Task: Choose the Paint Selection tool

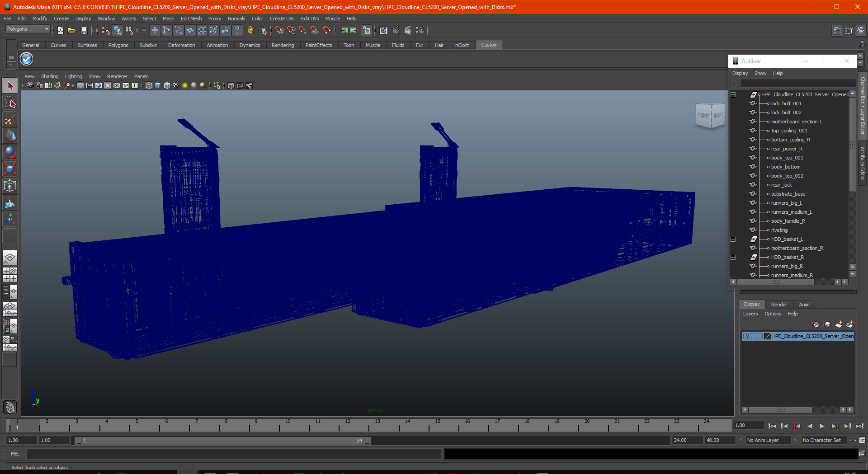Action: 10,119
